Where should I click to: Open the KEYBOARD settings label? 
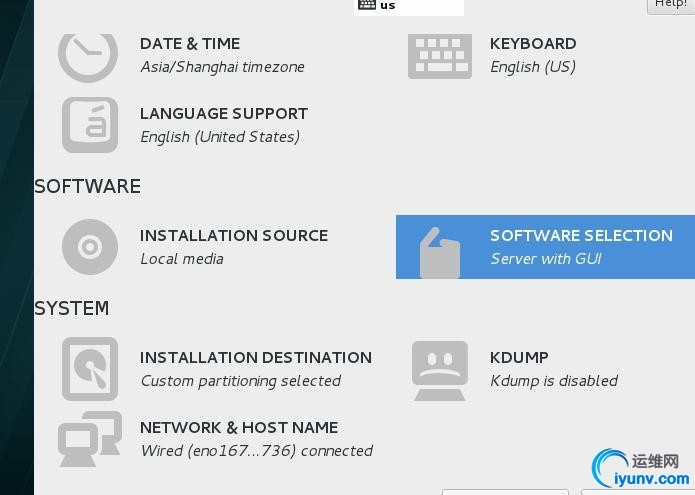coord(533,44)
